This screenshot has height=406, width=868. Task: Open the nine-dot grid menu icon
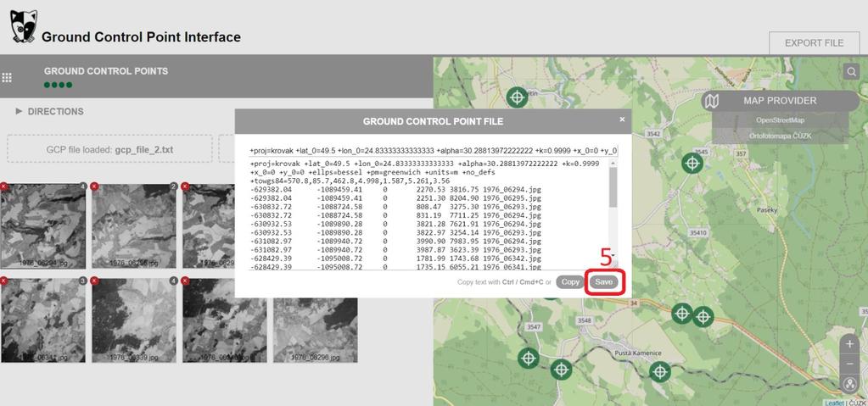7,77
